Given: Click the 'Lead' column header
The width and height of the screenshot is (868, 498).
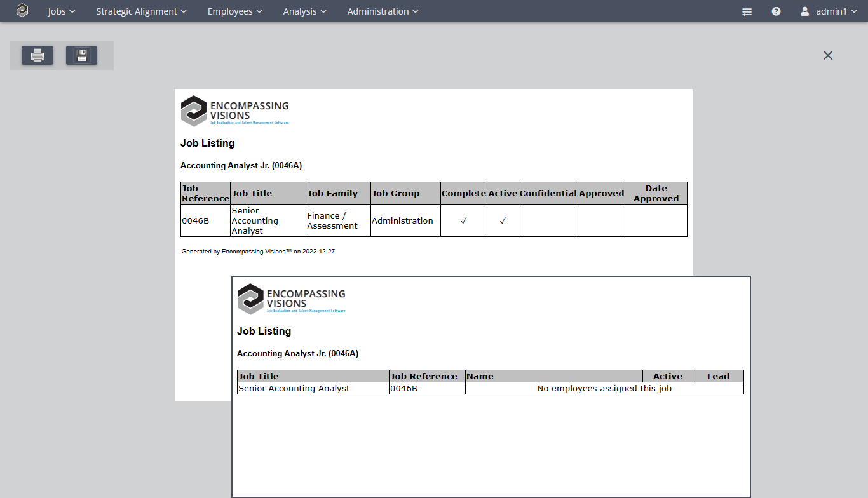Looking at the screenshot, I should coord(718,376).
